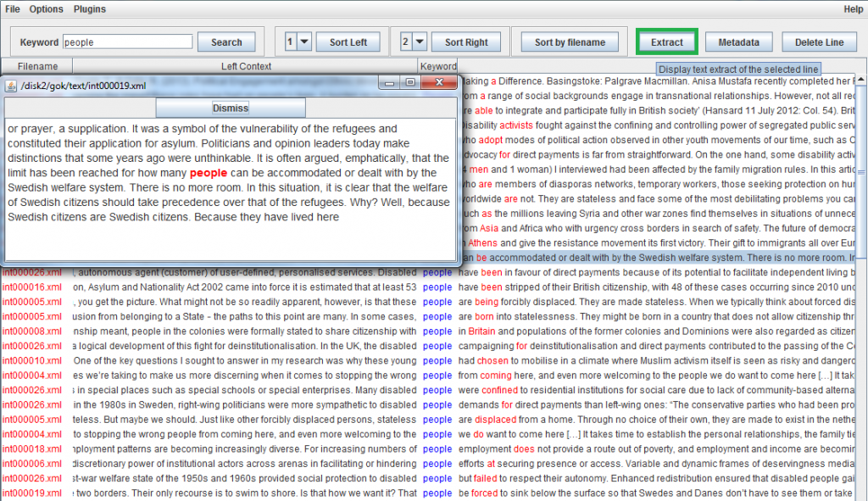Screen dimensions: 868x501
Task: Select the keyword 'people' in the int000026.xml row
Action: [x=437, y=272]
